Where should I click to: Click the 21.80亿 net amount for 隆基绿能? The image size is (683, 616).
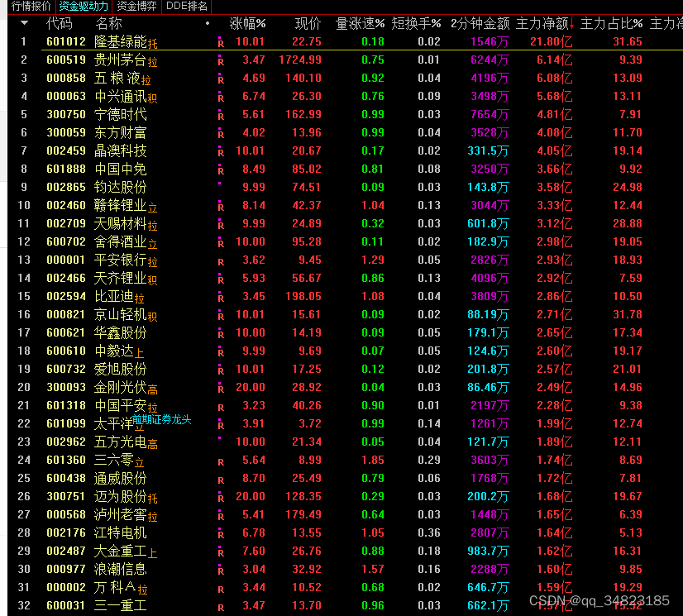551,41
